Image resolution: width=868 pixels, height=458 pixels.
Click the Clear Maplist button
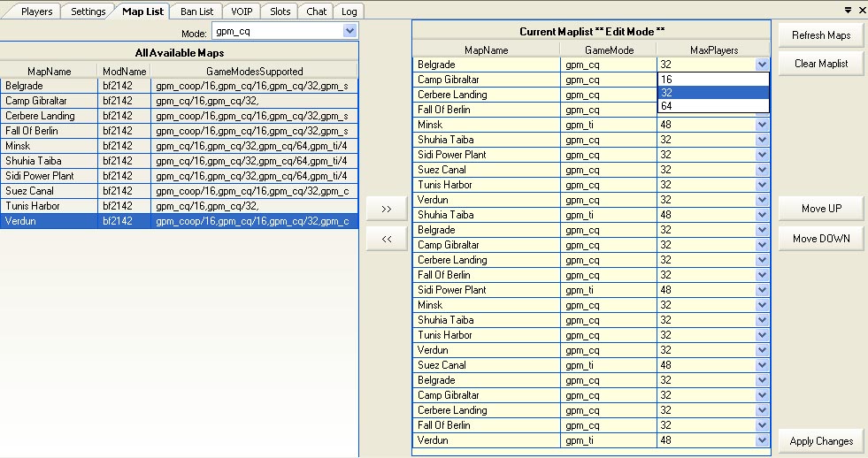[x=821, y=64]
